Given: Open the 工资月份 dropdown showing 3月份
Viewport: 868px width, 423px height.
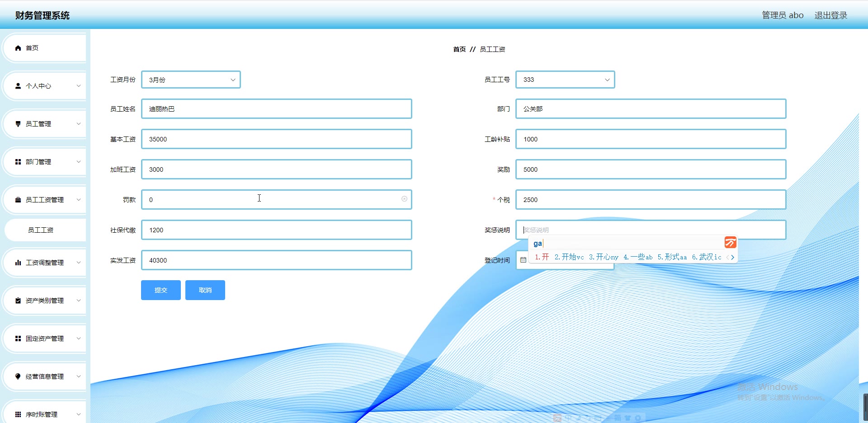Looking at the screenshot, I should point(191,80).
